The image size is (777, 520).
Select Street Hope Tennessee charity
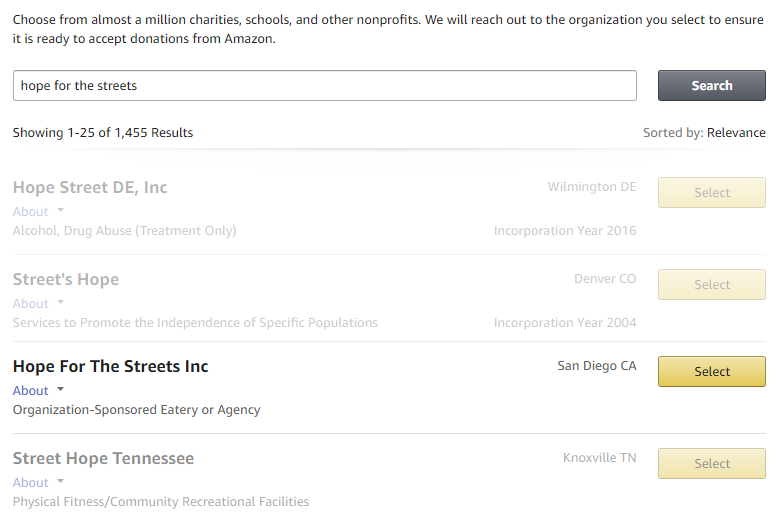(x=711, y=464)
